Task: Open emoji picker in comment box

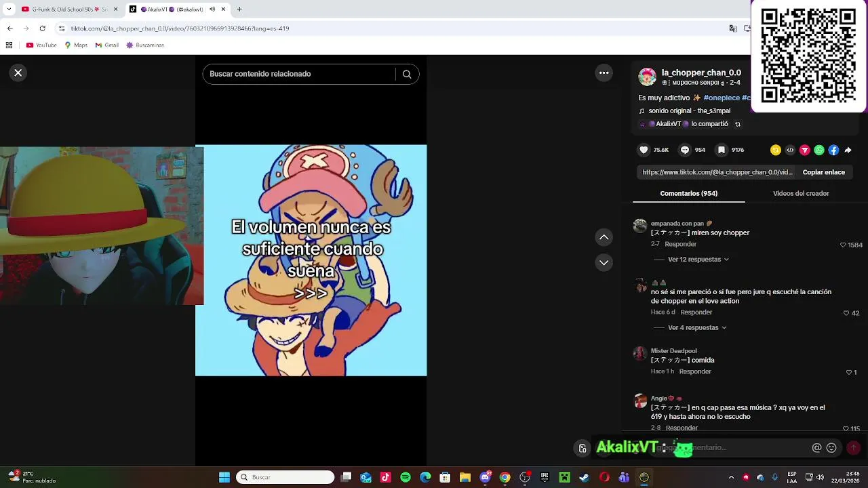Action: point(831,447)
